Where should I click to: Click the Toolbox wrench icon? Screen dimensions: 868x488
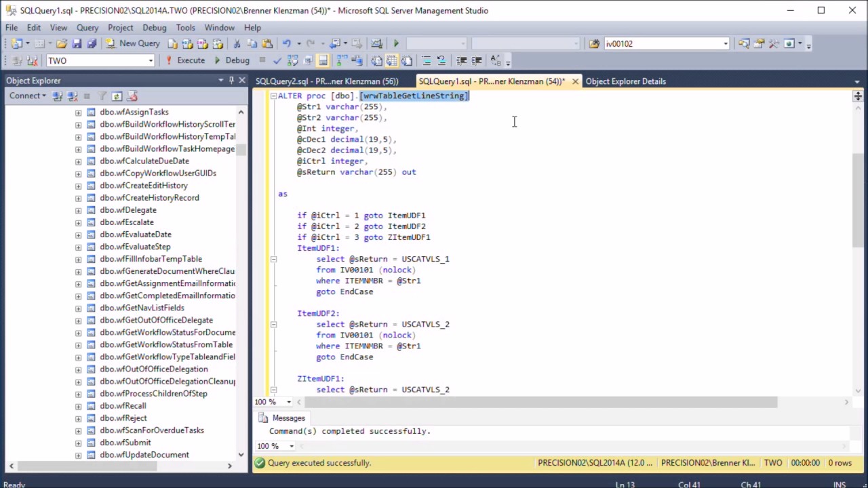point(774,43)
